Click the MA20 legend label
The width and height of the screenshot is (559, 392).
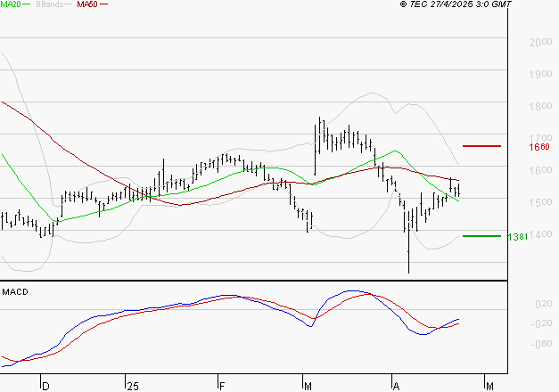11,4
